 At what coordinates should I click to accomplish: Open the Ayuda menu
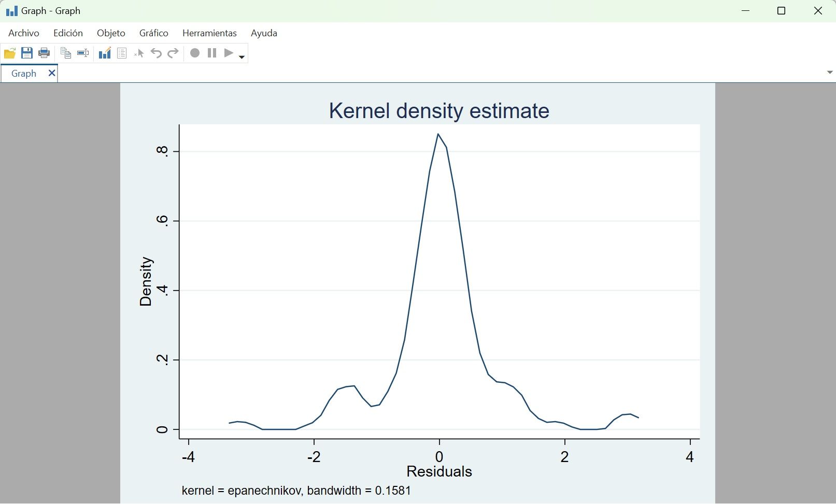tap(264, 33)
